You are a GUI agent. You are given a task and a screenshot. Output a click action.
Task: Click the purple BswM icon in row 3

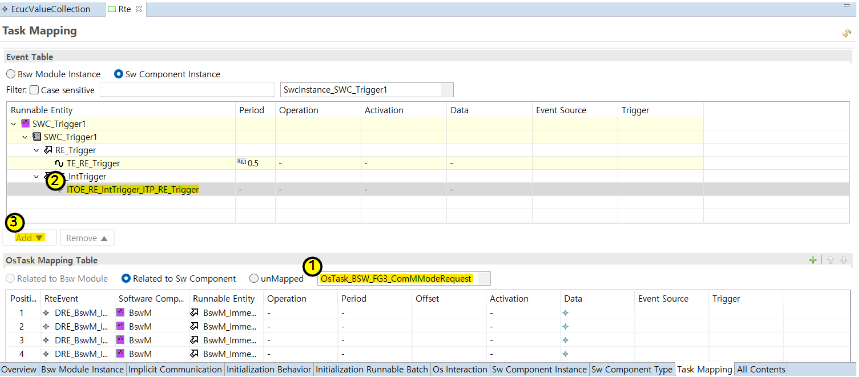(121, 340)
